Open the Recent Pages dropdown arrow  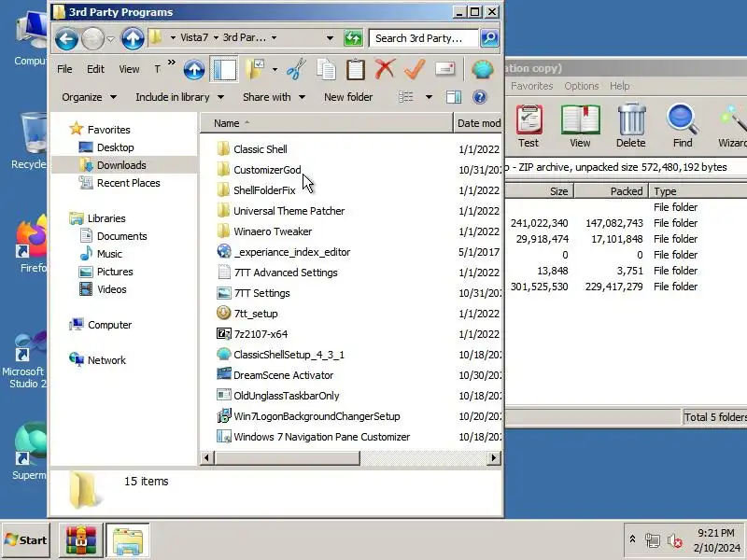[x=110, y=38]
